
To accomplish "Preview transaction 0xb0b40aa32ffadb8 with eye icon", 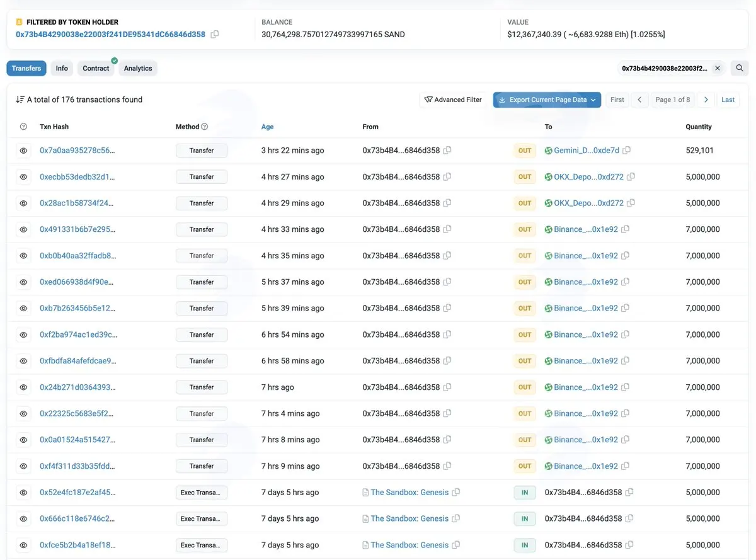I will pyautogui.click(x=23, y=256).
